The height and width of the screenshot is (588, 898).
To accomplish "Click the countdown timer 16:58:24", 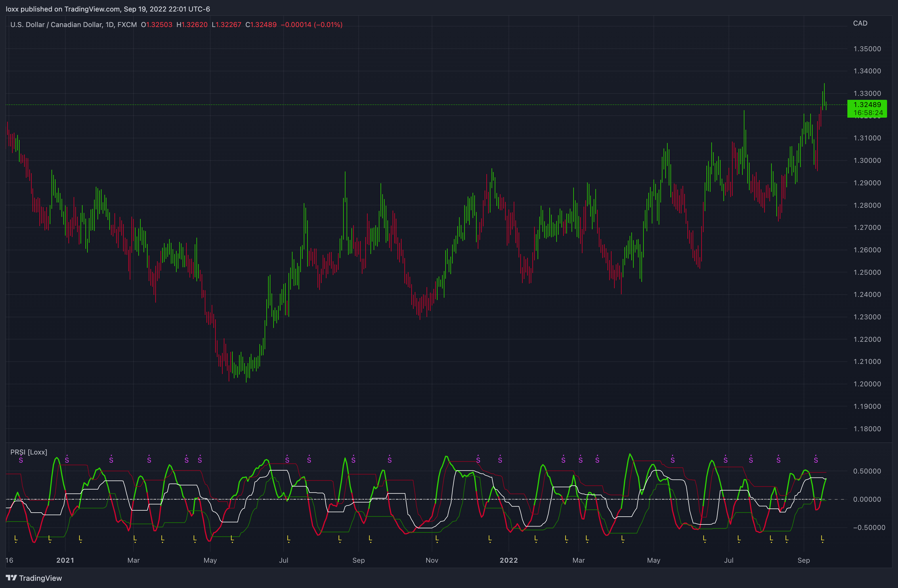I will [868, 113].
